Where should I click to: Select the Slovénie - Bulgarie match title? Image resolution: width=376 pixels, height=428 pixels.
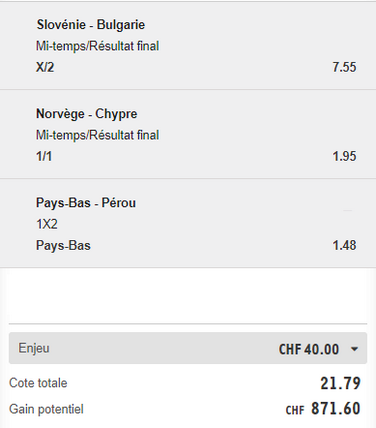coord(91,25)
